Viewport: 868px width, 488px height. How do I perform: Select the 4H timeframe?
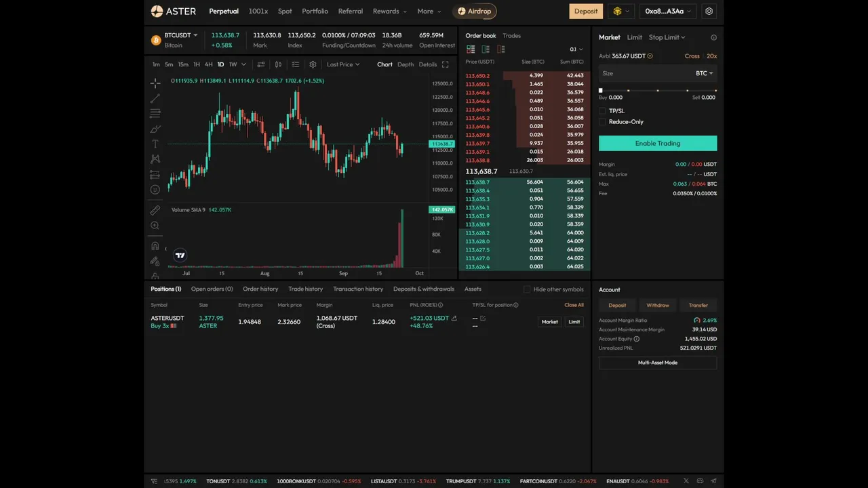pos(209,64)
